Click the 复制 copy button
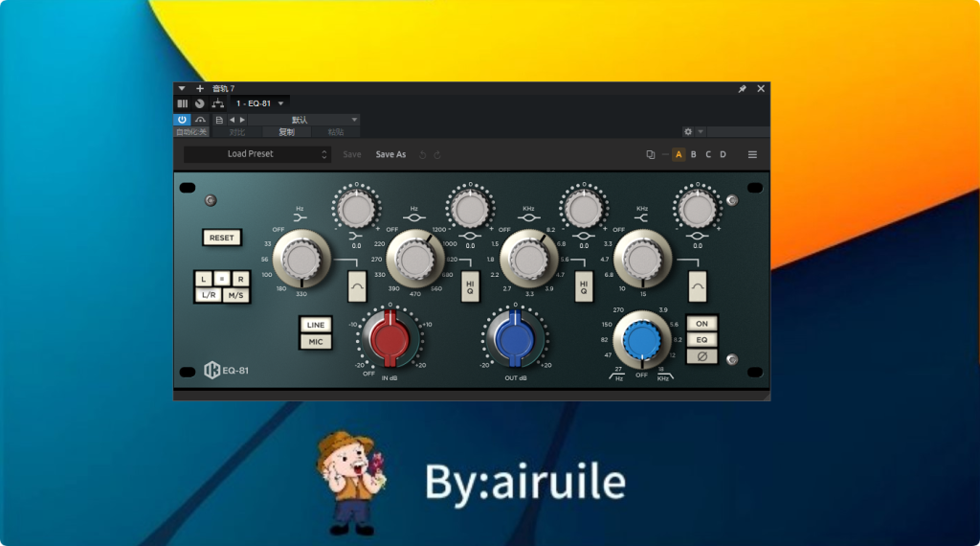Viewport: 980px width, 546px height. point(286,132)
